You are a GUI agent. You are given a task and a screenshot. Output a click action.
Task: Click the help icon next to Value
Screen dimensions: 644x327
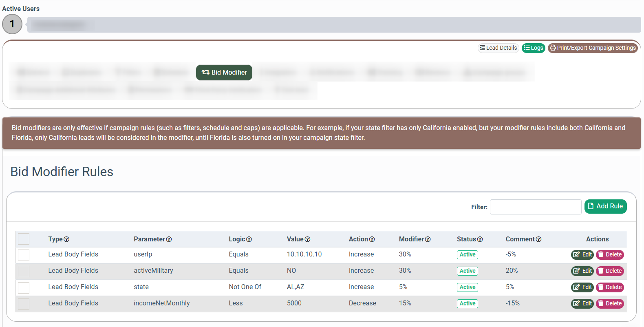click(308, 239)
